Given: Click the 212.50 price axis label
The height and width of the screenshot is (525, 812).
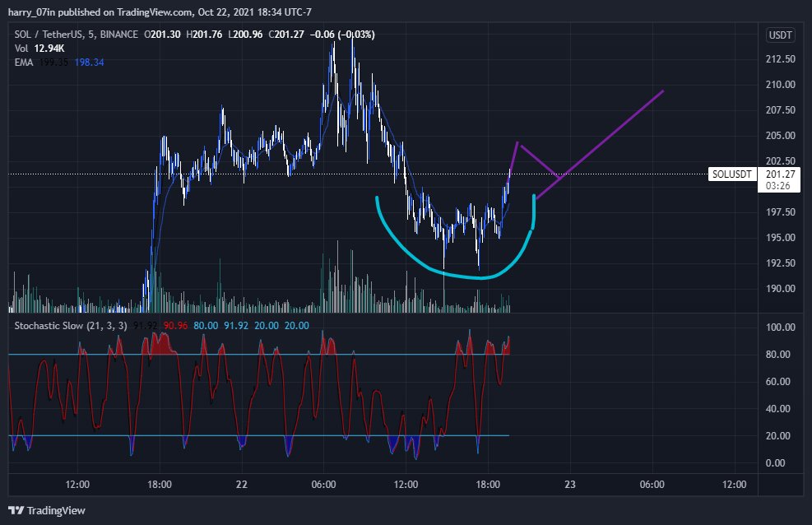Looking at the screenshot, I should point(781,59).
